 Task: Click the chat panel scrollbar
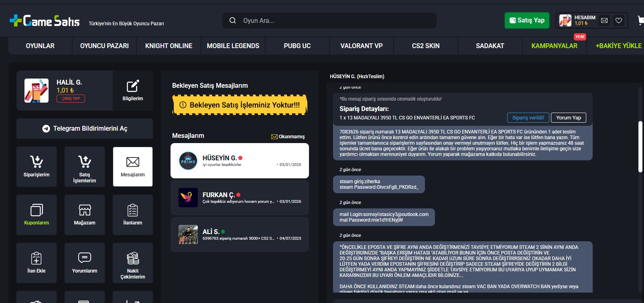pos(640,147)
